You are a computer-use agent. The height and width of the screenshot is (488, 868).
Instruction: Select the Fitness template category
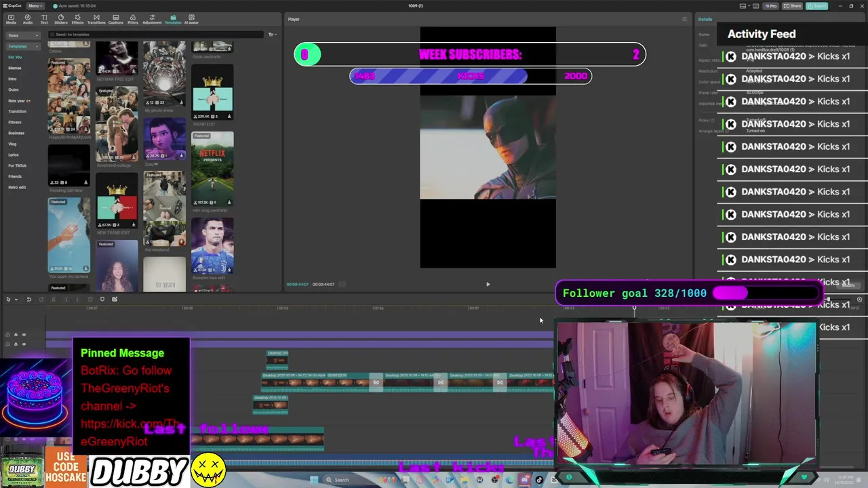(15, 122)
